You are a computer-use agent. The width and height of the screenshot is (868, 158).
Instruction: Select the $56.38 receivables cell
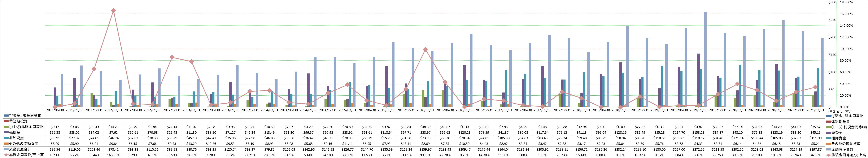coord(55,132)
